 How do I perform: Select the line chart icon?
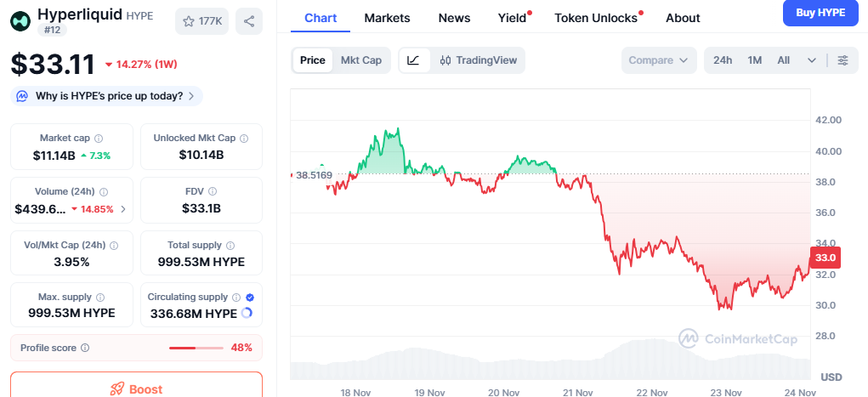413,60
